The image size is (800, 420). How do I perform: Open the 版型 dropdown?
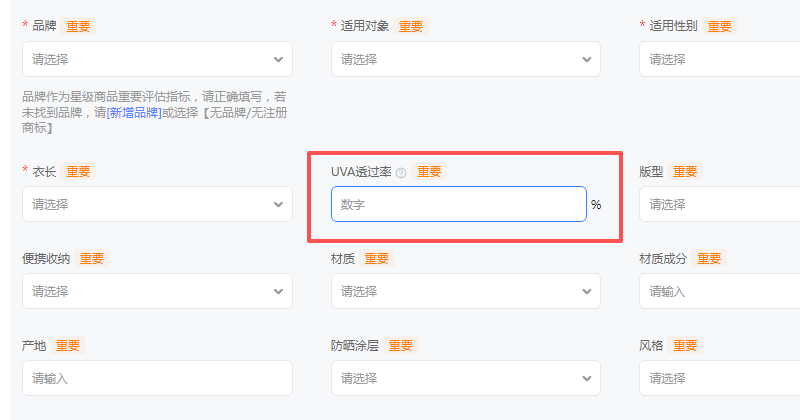point(720,204)
